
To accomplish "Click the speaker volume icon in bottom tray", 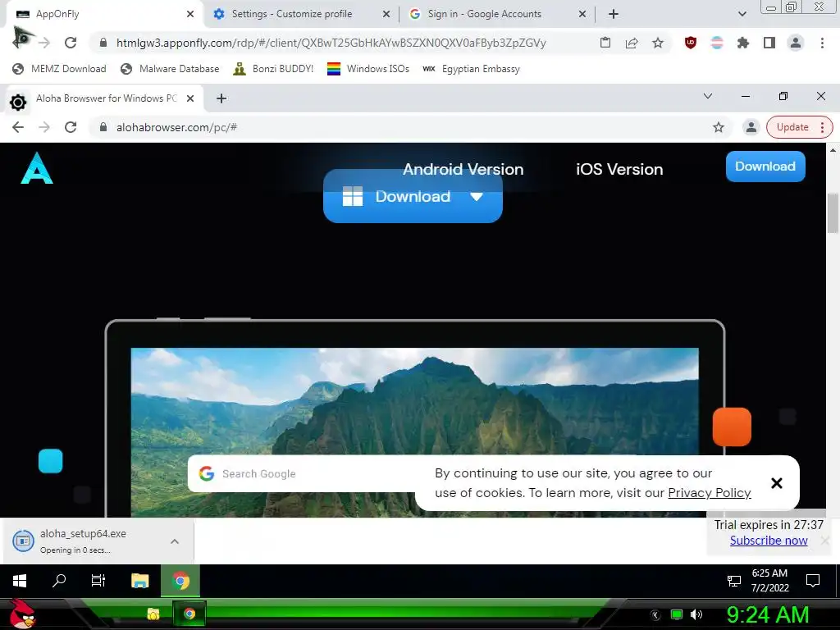I will click(x=696, y=614).
